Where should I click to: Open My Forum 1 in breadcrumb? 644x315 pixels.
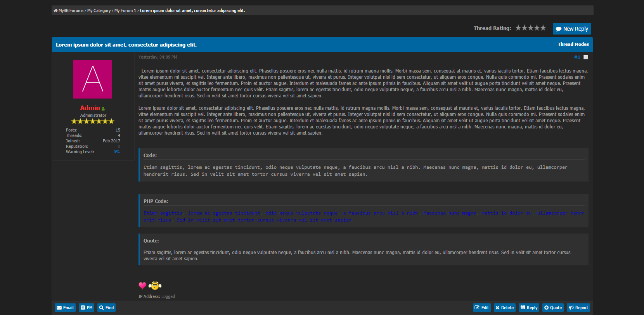tap(125, 10)
